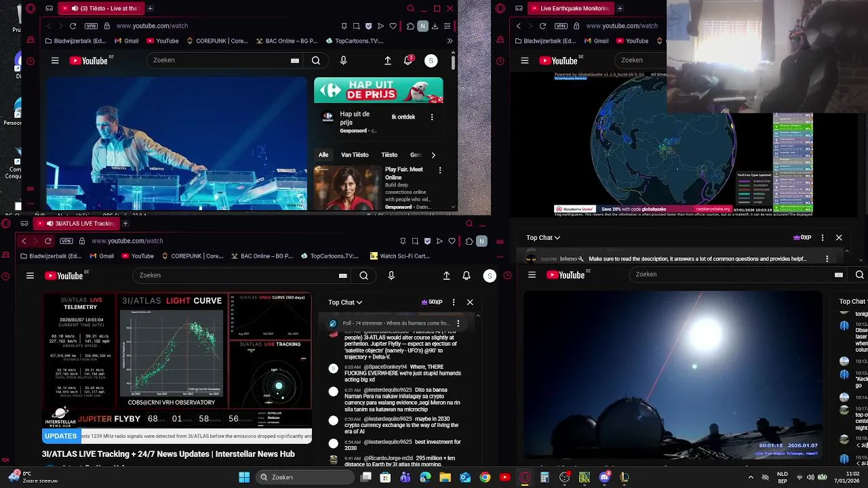Open downloads in Tiësto window toolbar

coord(435,26)
